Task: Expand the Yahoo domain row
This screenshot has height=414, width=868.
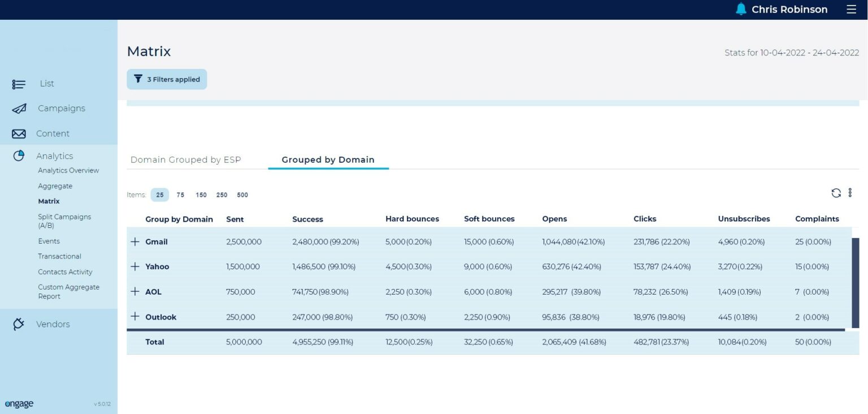Action: (135, 266)
